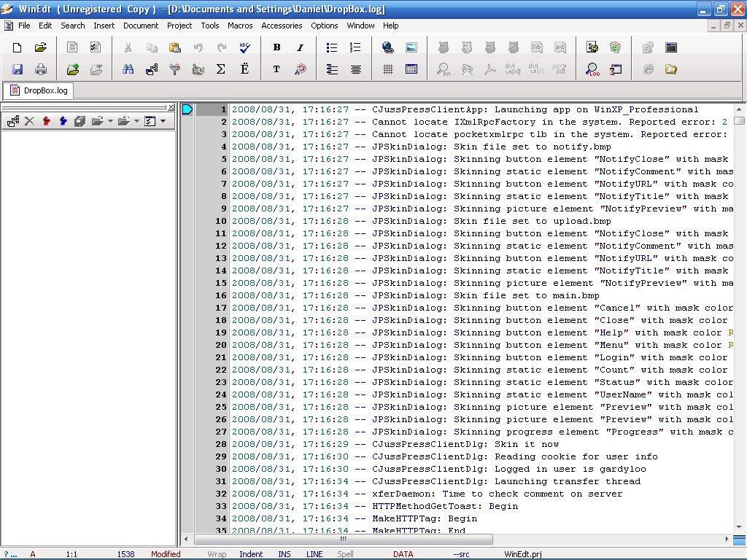Click the --src label in the status bar
Viewport: 747px width, 560px height.
[x=461, y=554]
